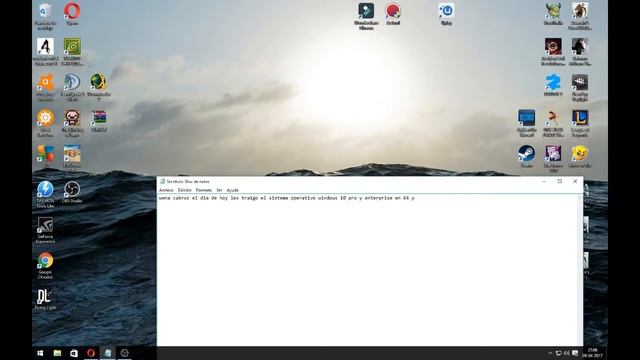The height and width of the screenshot is (360, 640).
Task: Show hidden system tray icons
Action: coord(550,353)
